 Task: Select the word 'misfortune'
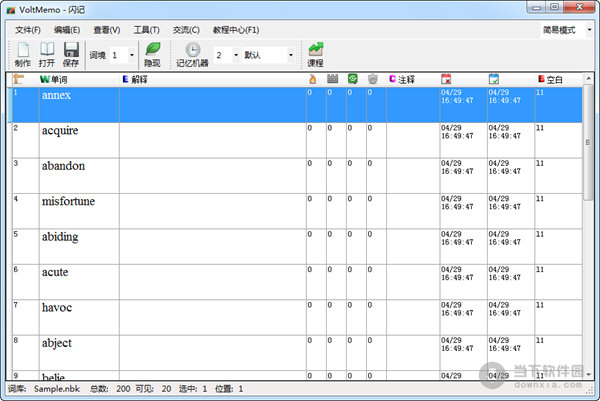click(x=68, y=201)
